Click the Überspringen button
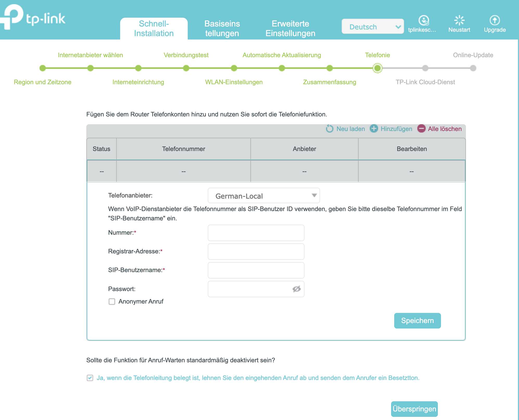 [x=414, y=409]
